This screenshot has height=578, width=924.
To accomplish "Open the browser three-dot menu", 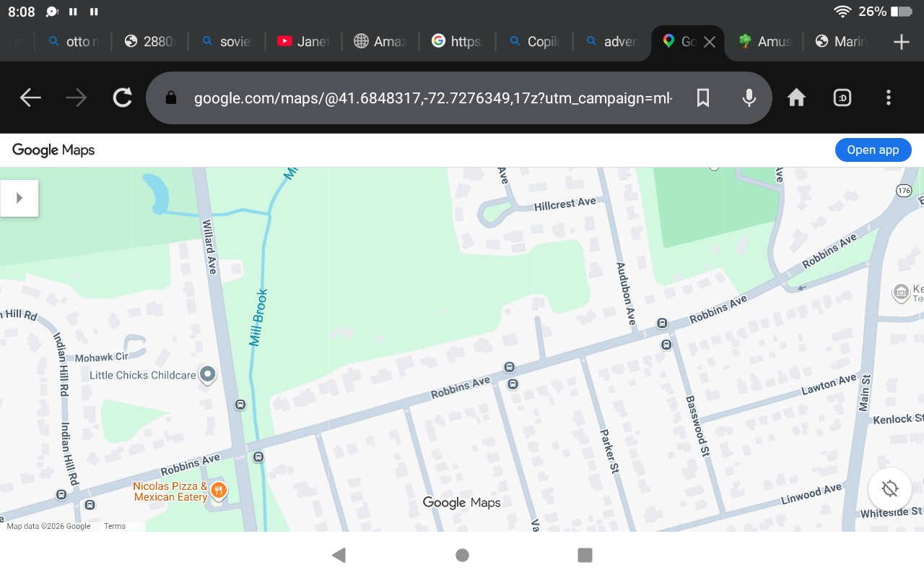I will 889,98.
